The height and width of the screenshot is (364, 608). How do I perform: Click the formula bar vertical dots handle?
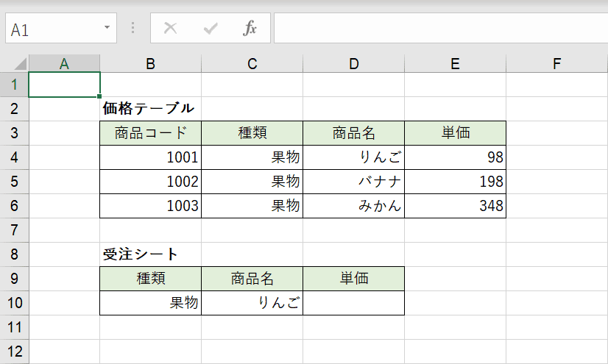pos(133,27)
